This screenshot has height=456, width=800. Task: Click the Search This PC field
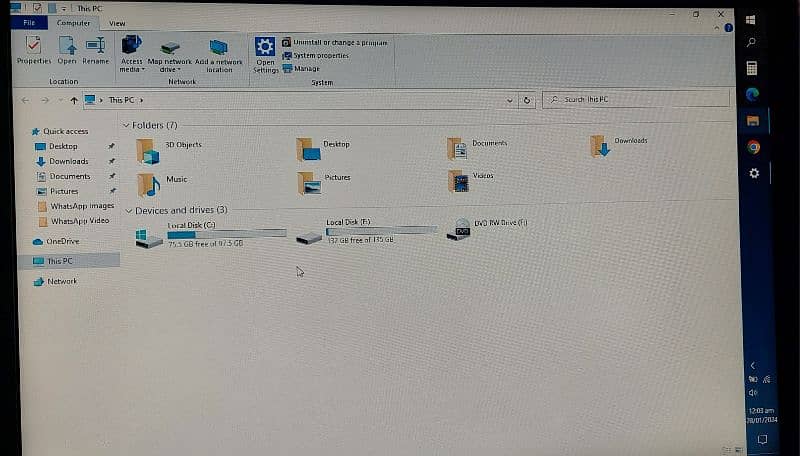click(x=636, y=99)
